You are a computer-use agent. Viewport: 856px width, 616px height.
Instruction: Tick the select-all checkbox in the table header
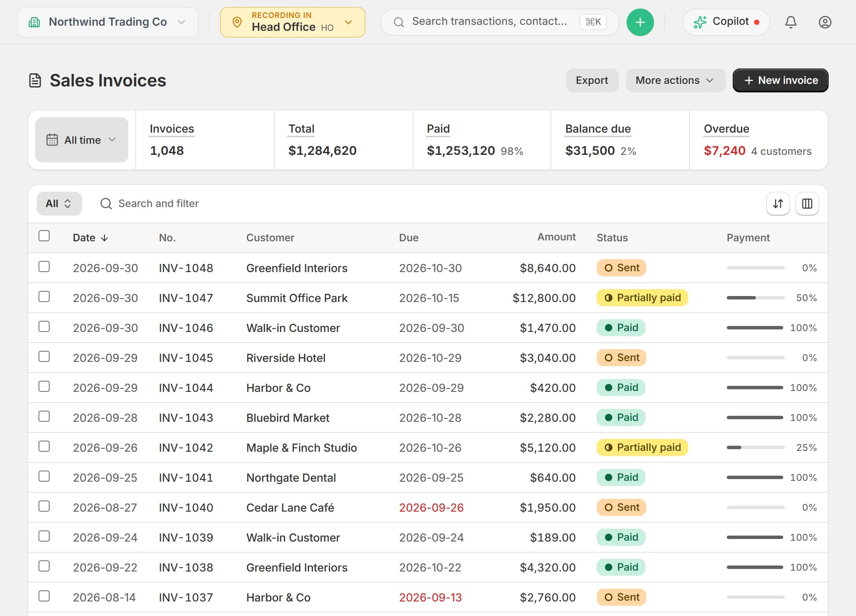click(44, 236)
